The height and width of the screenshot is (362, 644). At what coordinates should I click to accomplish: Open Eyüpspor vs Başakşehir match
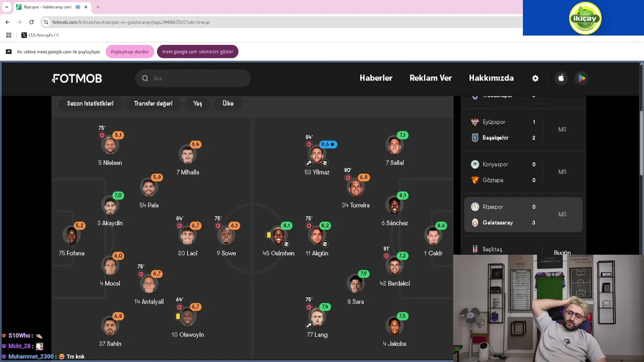[523, 130]
